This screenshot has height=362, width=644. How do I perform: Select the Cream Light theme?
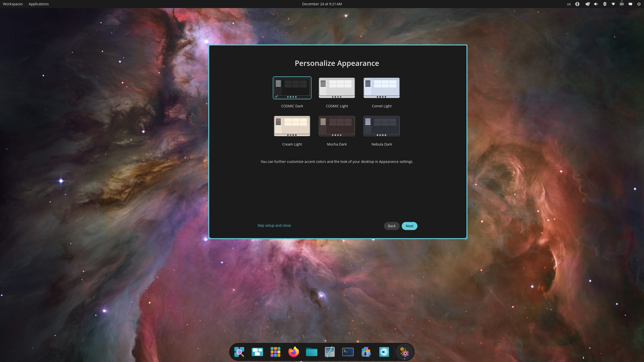(x=292, y=126)
